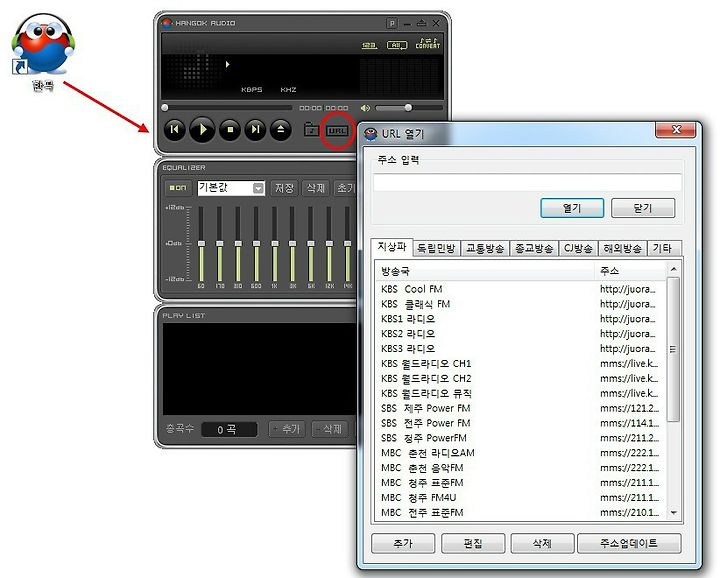Screen dimensions: 720x578
Task: Click the 저장 button in equalizer
Action: pos(284,188)
